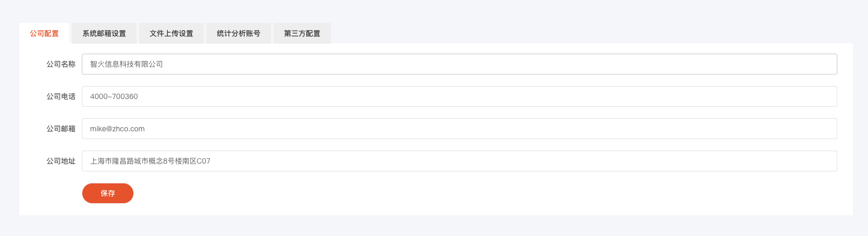Save the company configuration form
Image resolution: width=868 pixels, height=236 pixels.
pyautogui.click(x=108, y=193)
